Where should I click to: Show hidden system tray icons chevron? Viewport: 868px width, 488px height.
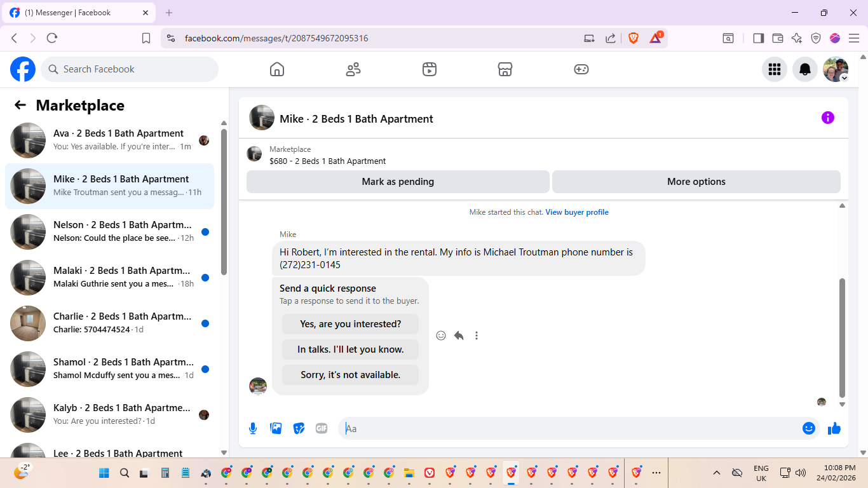pyautogui.click(x=717, y=473)
